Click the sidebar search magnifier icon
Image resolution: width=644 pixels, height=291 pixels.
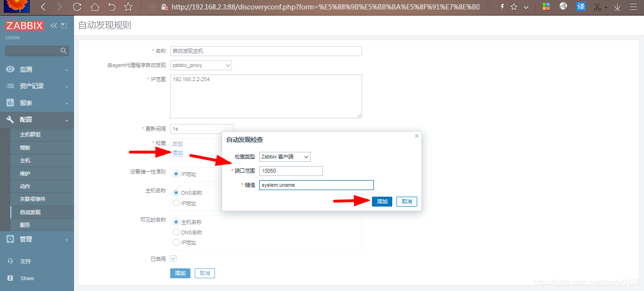64,50
